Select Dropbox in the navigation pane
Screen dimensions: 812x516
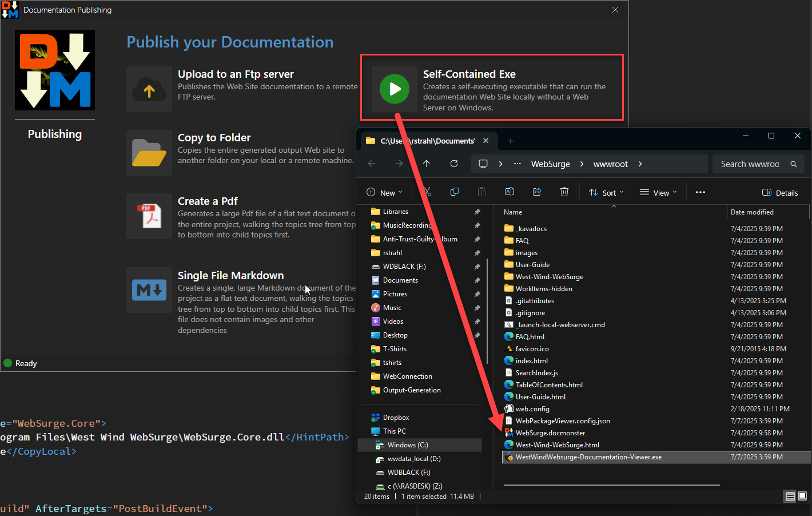pos(396,418)
